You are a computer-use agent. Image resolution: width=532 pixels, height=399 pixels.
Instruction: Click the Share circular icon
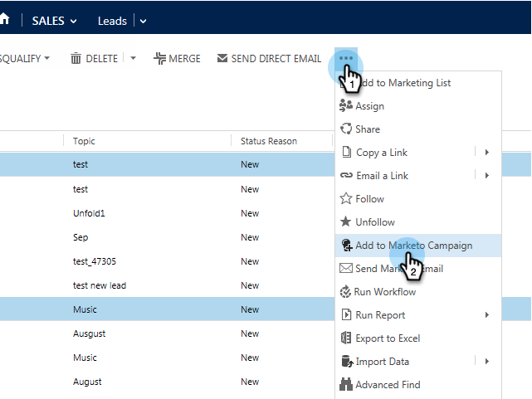coord(346,129)
